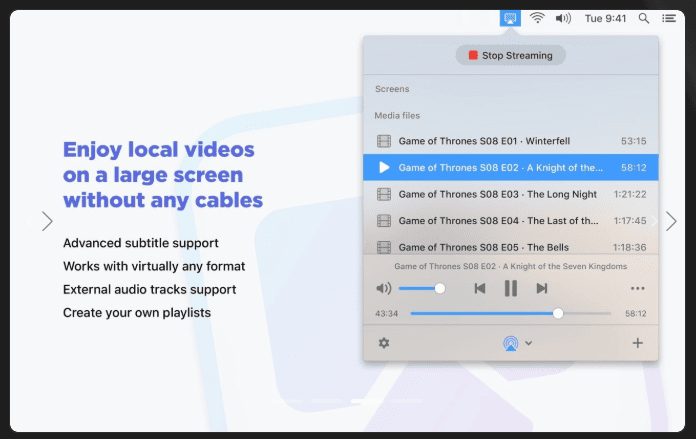Open the Notification Center list icon
This screenshot has width=696, height=439.
669,18
